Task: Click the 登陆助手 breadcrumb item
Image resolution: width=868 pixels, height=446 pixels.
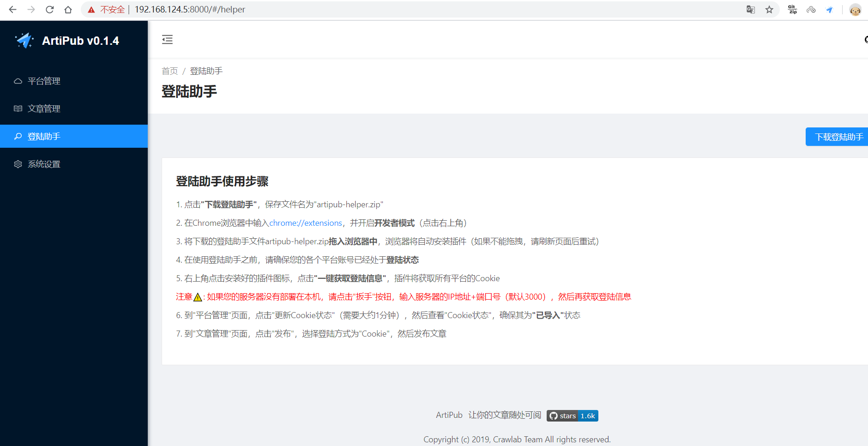Action: (206, 71)
